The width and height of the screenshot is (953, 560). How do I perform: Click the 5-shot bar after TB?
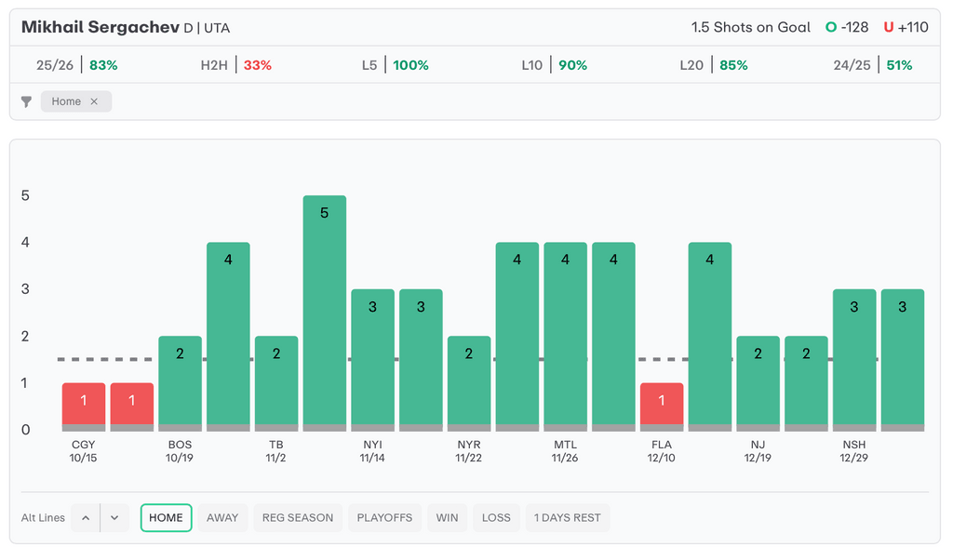point(325,312)
